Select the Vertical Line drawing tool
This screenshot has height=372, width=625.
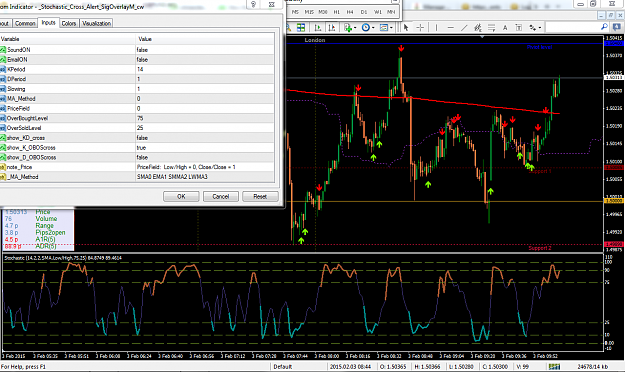coord(436,28)
